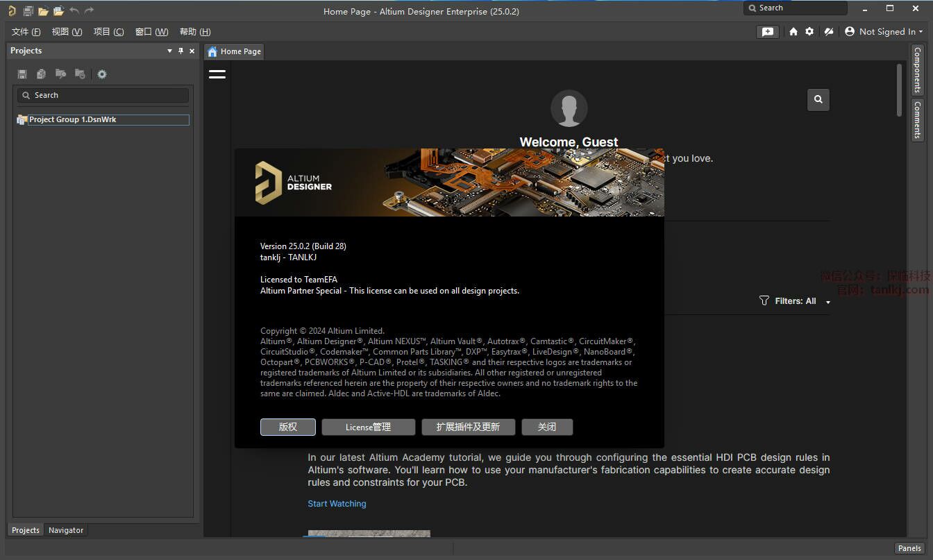Click the Licensed to TeamEFA text

click(299, 280)
